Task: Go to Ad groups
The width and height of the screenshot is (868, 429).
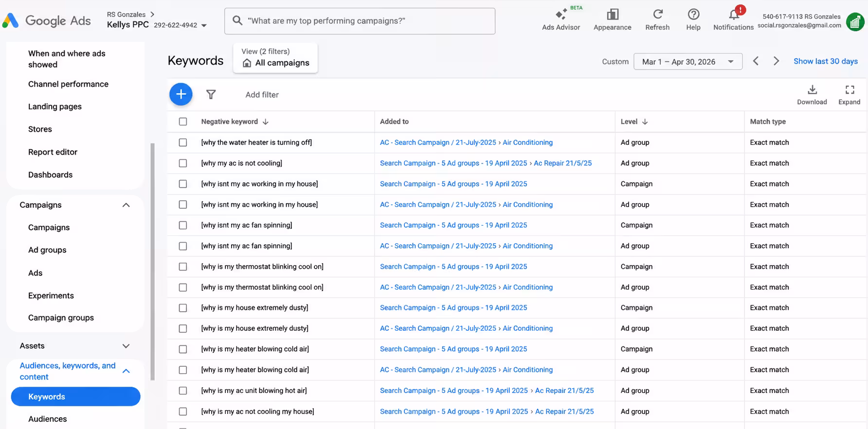Action: [x=47, y=250]
